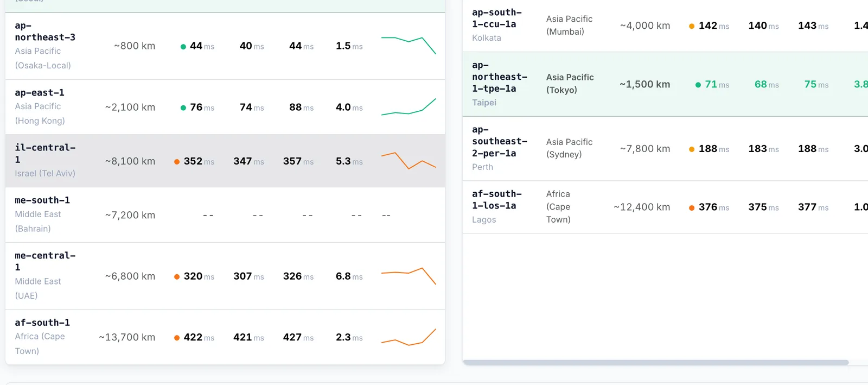Screen dimensions: 868x385
Task: Click the green status dot beside 76 ms
Action: [x=183, y=108]
